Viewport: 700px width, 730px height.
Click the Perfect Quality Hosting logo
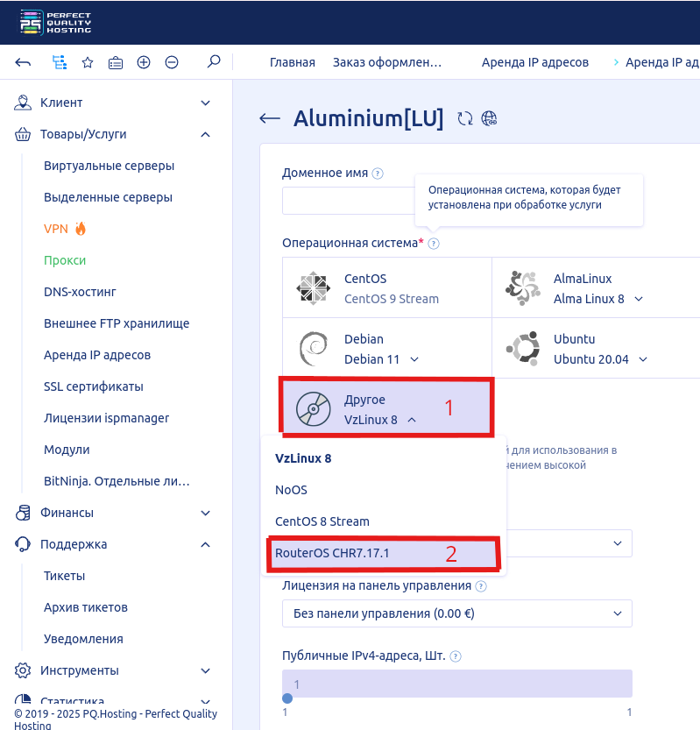(55, 22)
